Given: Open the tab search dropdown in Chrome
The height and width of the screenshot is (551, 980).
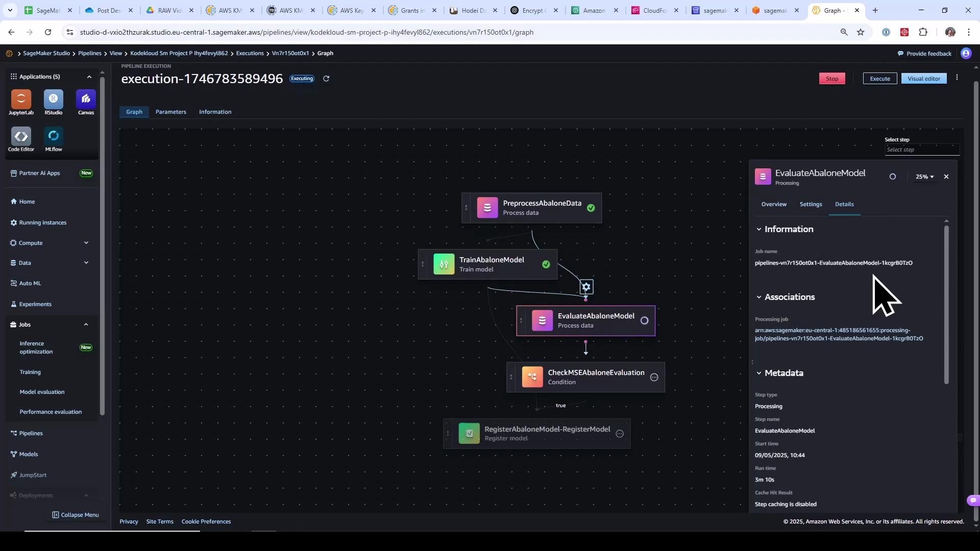Looking at the screenshot, I should 10,10.
